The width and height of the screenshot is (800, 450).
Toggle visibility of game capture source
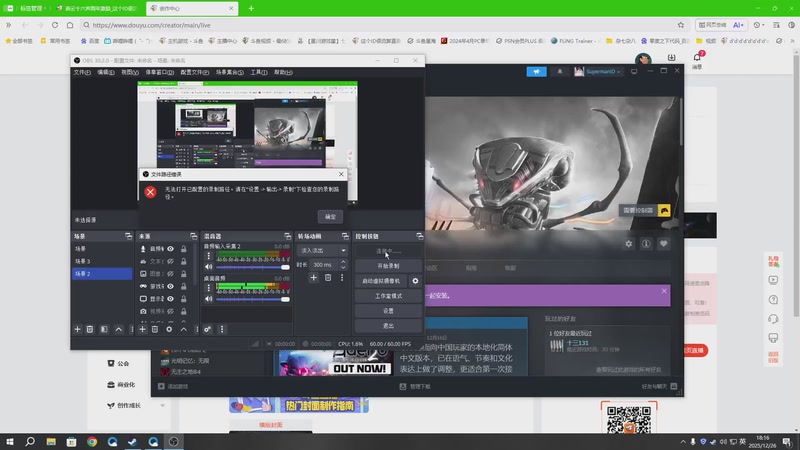tap(170, 286)
